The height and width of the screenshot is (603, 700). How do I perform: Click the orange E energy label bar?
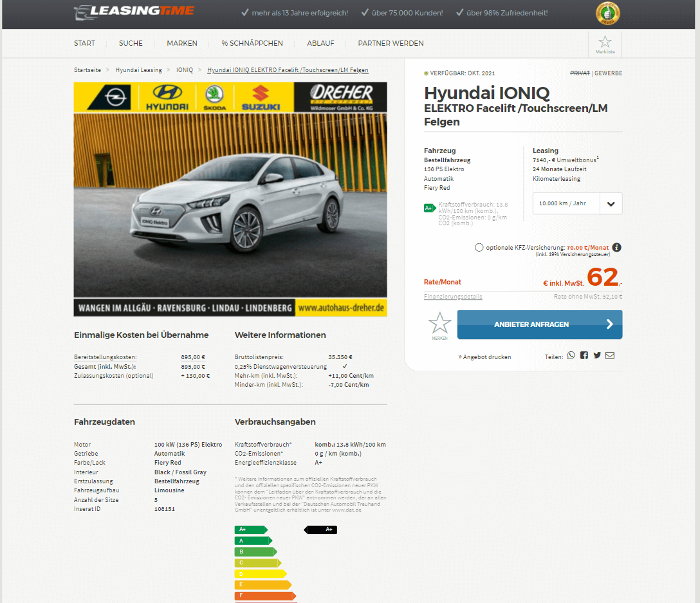[x=263, y=585]
